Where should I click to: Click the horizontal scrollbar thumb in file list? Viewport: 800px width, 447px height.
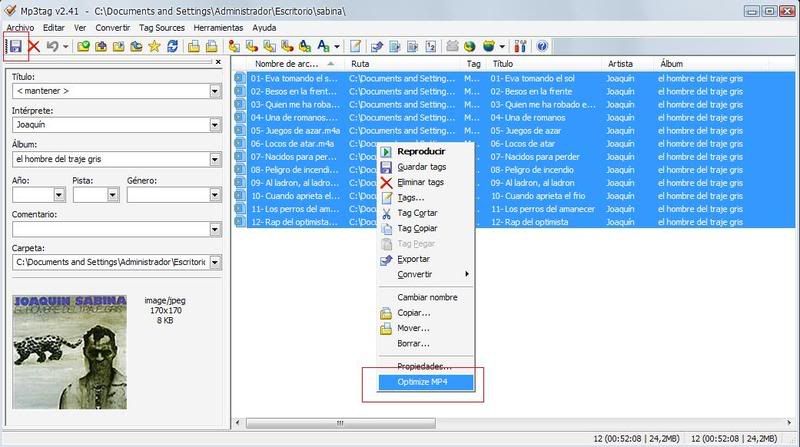tap(341, 423)
